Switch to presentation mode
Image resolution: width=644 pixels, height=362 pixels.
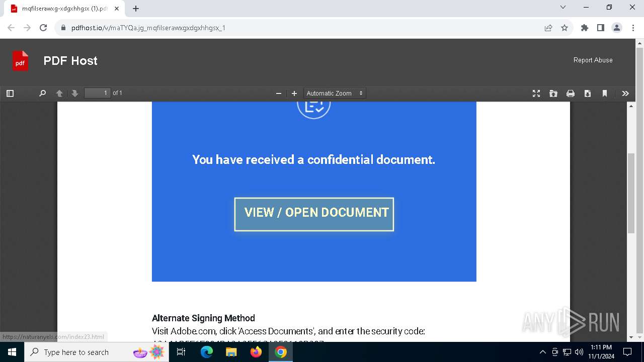click(536, 93)
